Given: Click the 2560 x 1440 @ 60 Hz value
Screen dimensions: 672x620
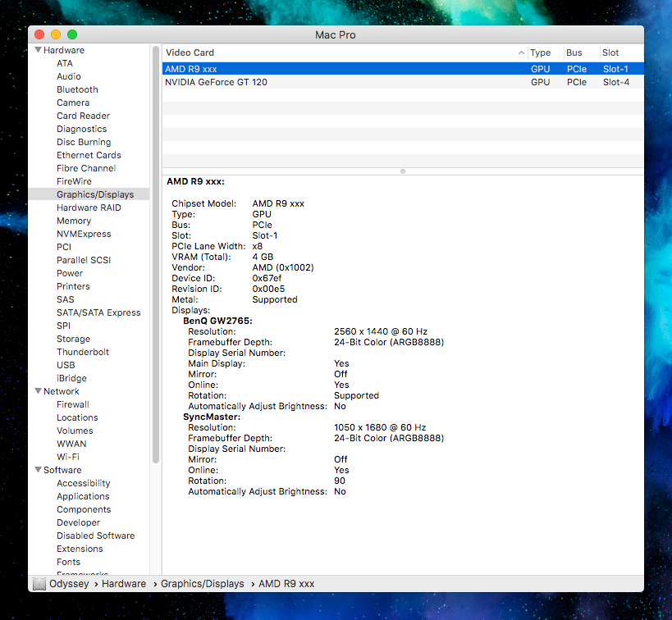Looking at the screenshot, I should tap(381, 331).
